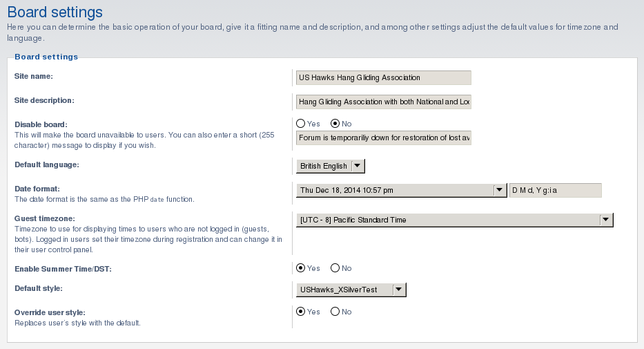This screenshot has height=349, width=644.
Task: Open the Default style dropdown
Action: pos(351,290)
